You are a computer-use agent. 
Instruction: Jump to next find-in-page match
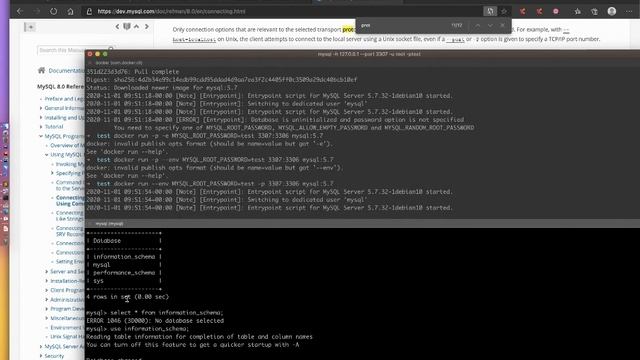[x=490, y=25]
